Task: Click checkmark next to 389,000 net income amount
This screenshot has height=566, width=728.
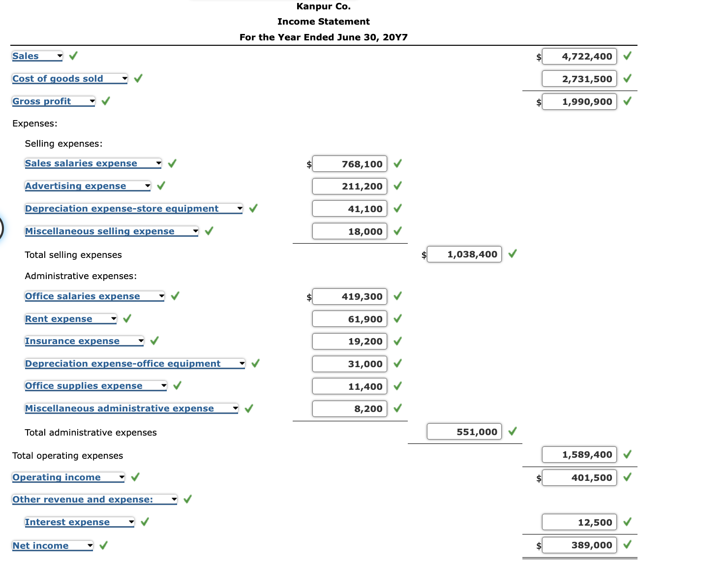Action: click(628, 545)
